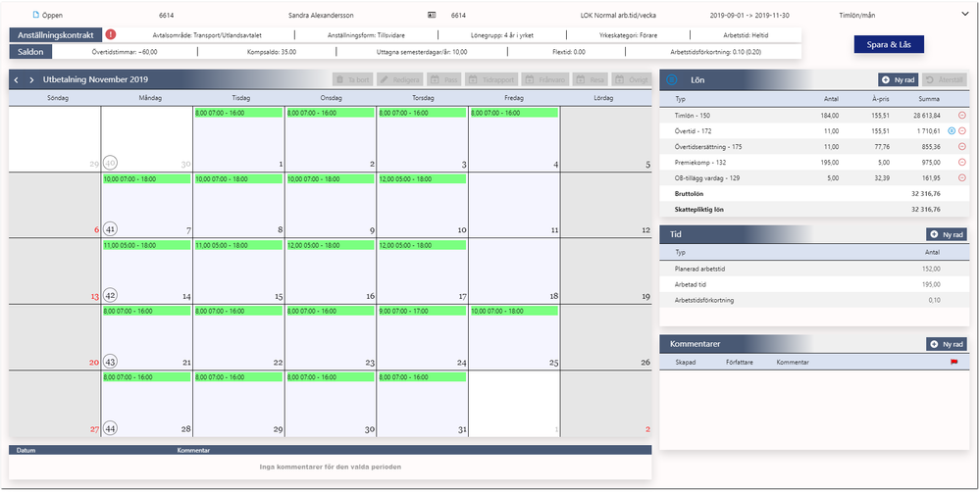Click the Saturday the 19th cell
Image resolution: width=980 pixels, height=492 pixels.
tap(606, 271)
